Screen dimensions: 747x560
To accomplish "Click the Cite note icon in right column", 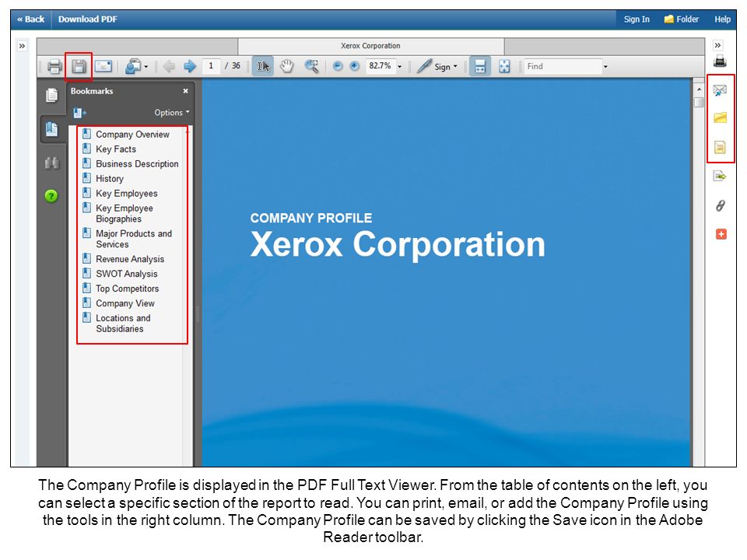I will pyautogui.click(x=720, y=147).
